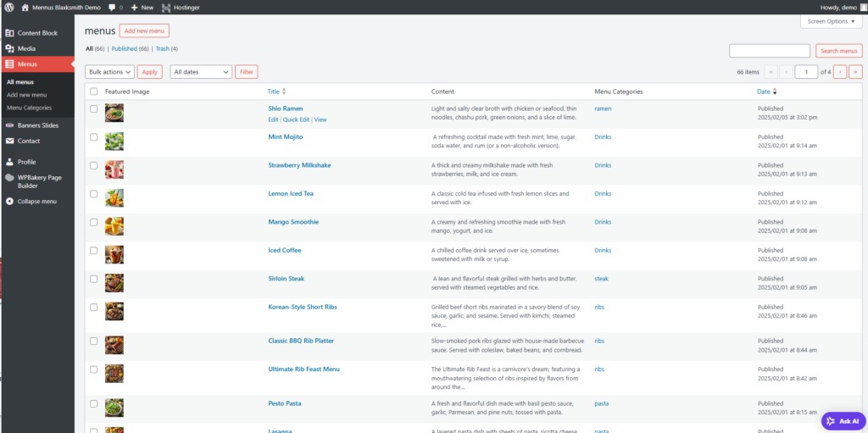Screen dimensions: 868x433
Task: Launch the Ask AI assistant button
Action: click(843, 420)
